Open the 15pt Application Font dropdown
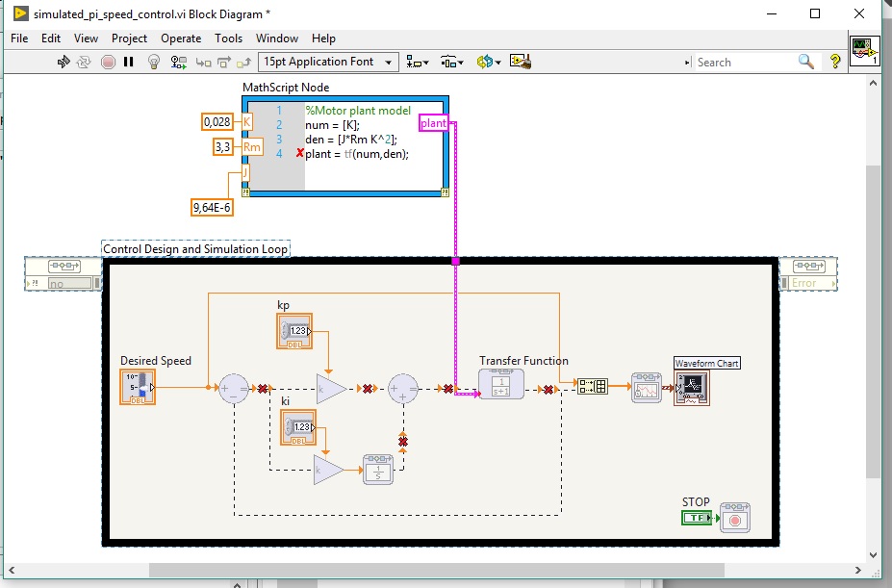 click(328, 62)
